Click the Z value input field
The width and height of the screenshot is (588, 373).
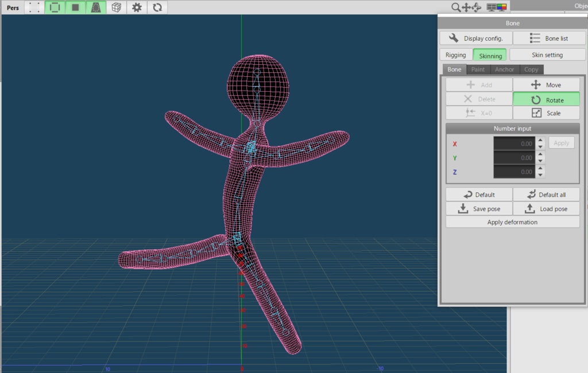[514, 172]
